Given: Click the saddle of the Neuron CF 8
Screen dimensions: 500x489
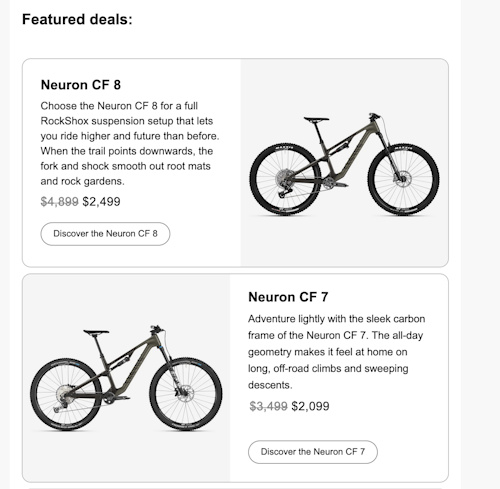Looking at the screenshot, I should click(x=316, y=119).
